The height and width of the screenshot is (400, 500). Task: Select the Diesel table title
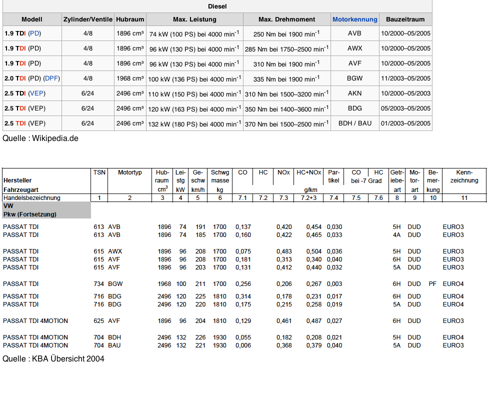click(x=217, y=6)
